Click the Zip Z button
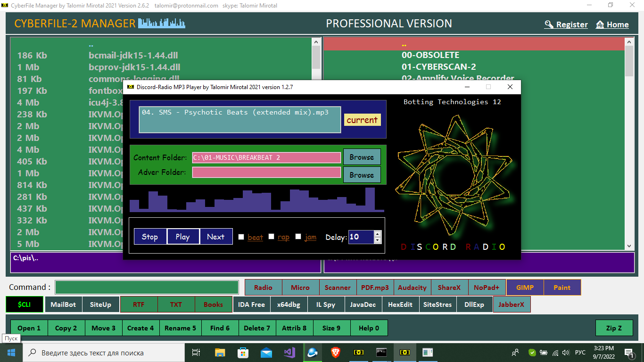Image resolution: width=644 pixels, height=362 pixels. click(x=614, y=328)
